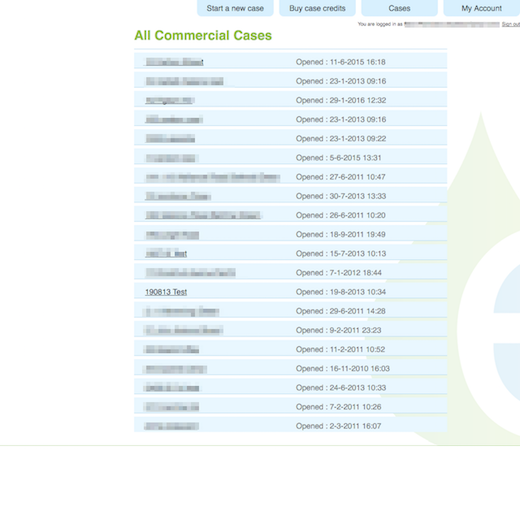Open the My Account tab

coord(482,8)
